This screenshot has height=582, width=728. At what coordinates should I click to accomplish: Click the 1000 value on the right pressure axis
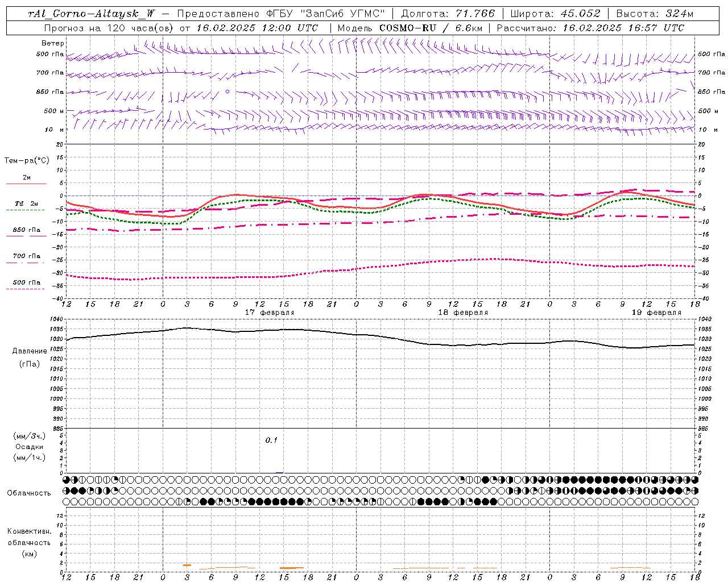coord(705,399)
